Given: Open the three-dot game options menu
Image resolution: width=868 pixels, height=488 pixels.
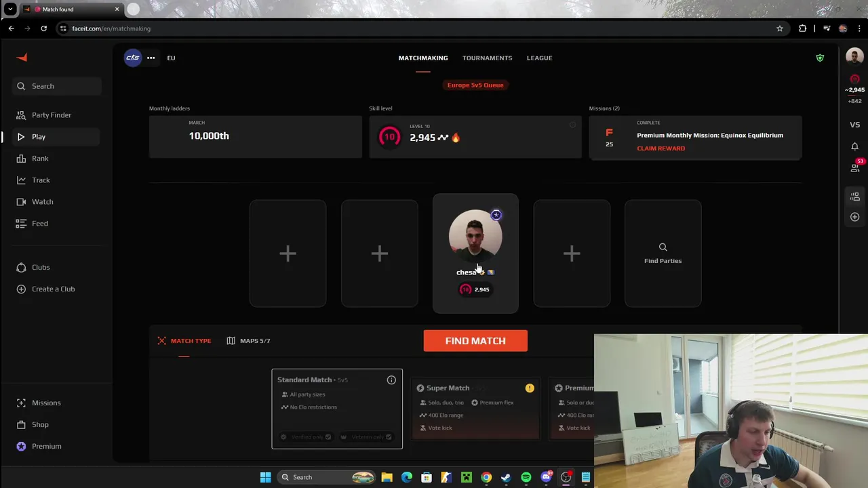Looking at the screenshot, I should tap(151, 58).
